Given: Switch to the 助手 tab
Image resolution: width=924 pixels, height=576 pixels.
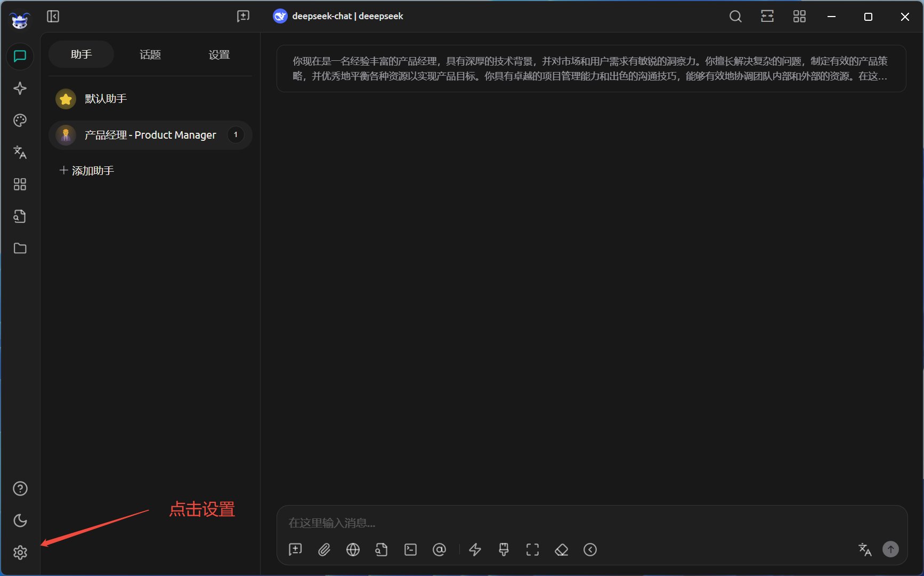Looking at the screenshot, I should [81, 54].
